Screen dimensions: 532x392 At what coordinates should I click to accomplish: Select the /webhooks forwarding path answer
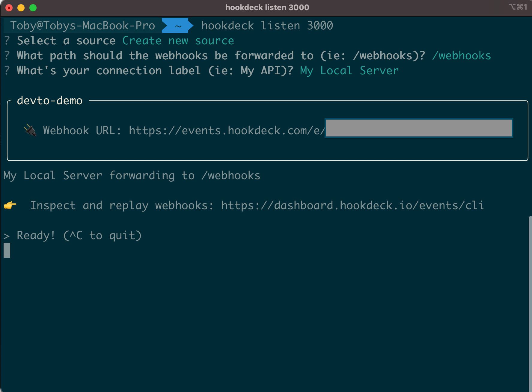[461, 55]
